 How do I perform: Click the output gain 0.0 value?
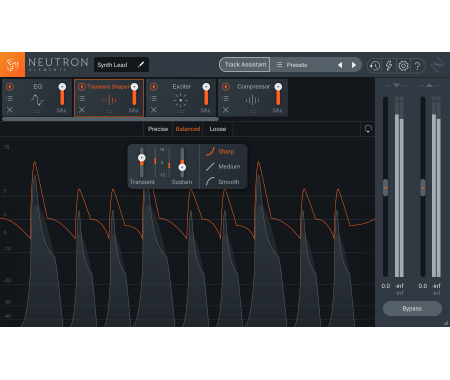(423, 286)
